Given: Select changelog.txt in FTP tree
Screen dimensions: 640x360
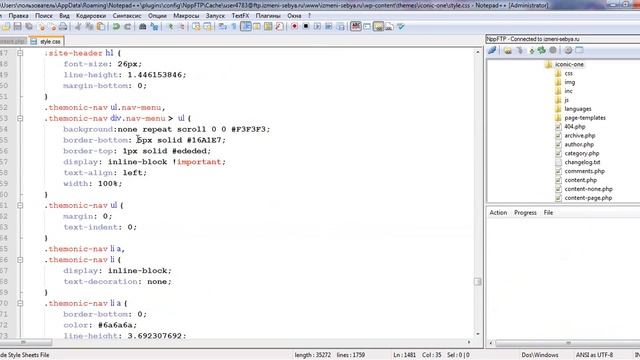Looking at the screenshot, I should (582, 162).
